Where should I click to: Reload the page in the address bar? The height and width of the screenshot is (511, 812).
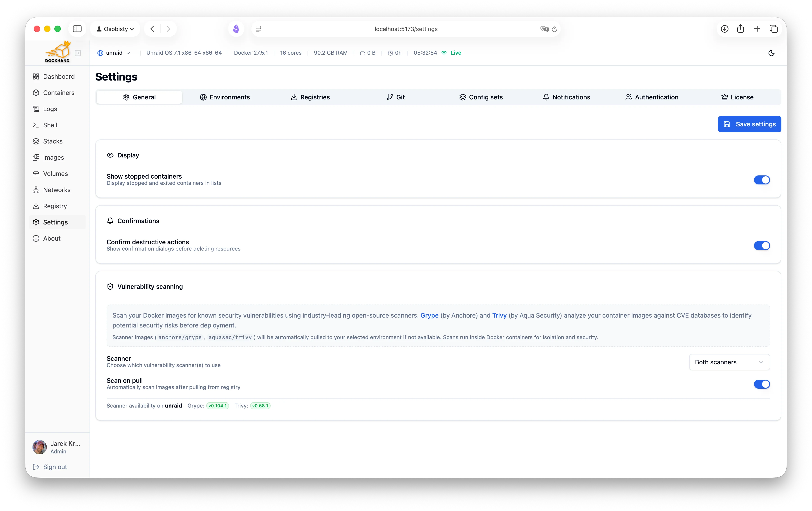coord(554,29)
